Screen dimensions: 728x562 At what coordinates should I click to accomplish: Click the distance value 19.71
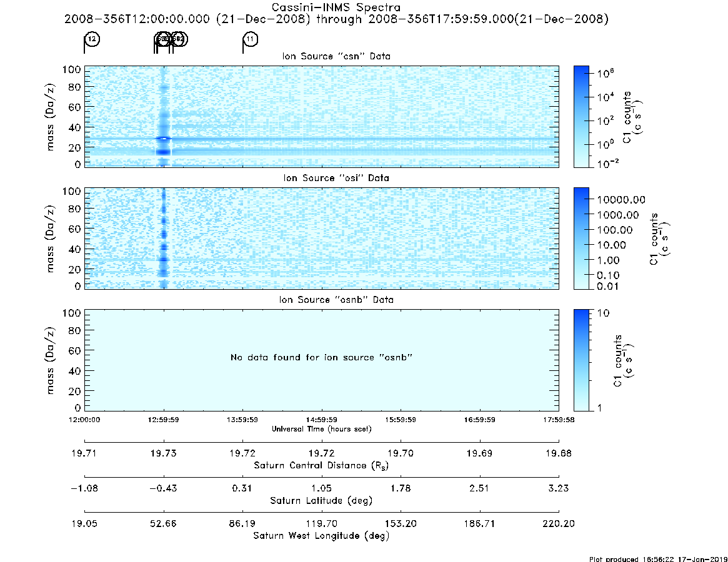click(x=84, y=453)
